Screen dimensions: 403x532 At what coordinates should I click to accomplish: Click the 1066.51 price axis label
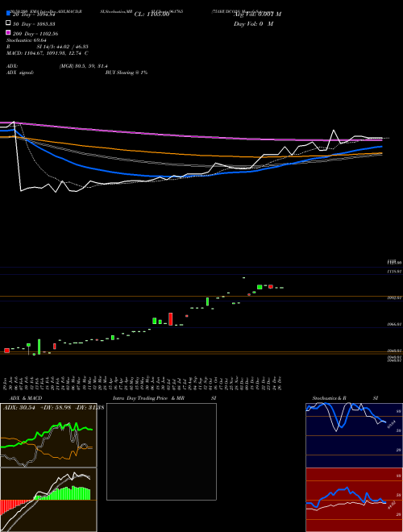point(394,324)
